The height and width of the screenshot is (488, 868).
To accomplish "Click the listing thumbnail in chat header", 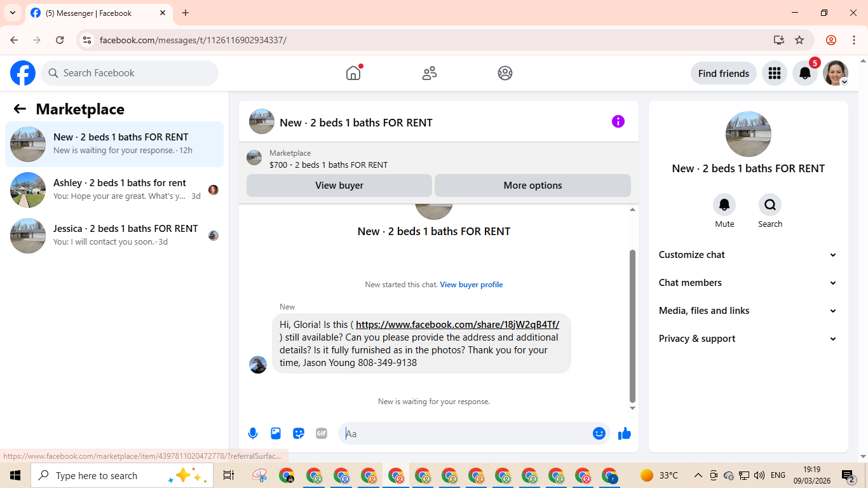I will click(262, 121).
